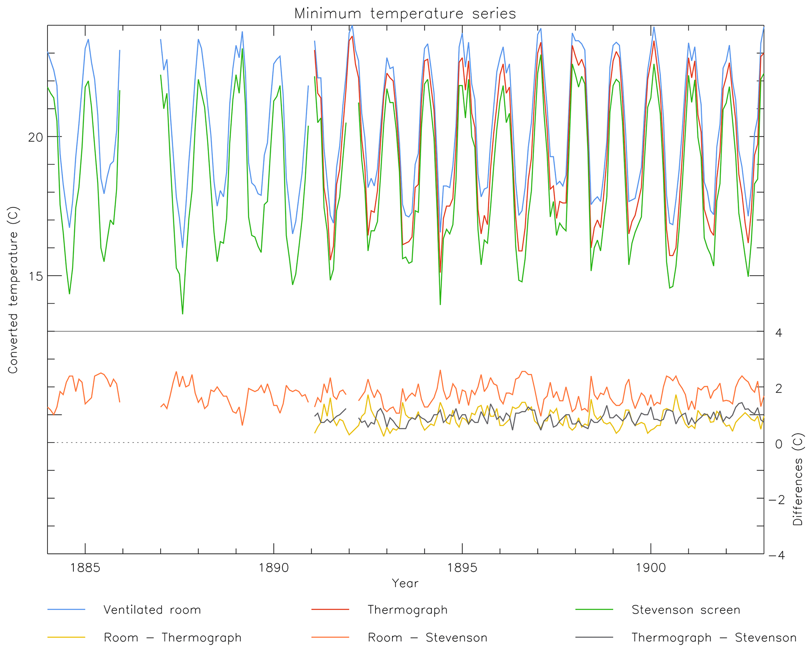Click the Thermograph − Stevenson legend text
812x652 pixels.
coord(714,637)
